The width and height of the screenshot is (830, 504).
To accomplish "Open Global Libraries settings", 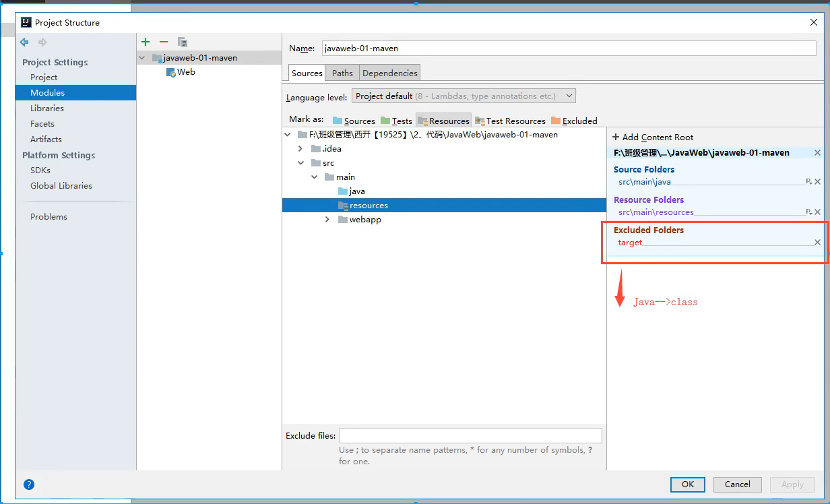I will [x=61, y=186].
